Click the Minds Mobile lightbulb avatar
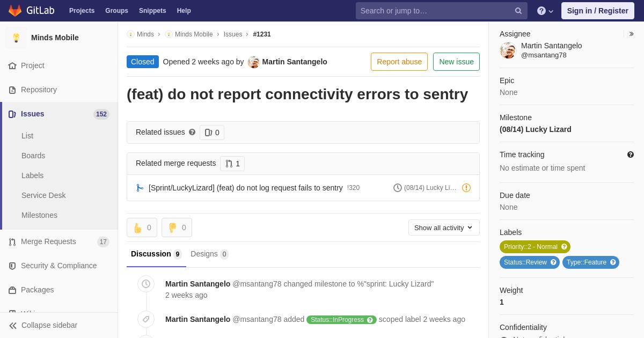The width and height of the screenshot is (644, 338). pyautogui.click(x=16, y=38)
